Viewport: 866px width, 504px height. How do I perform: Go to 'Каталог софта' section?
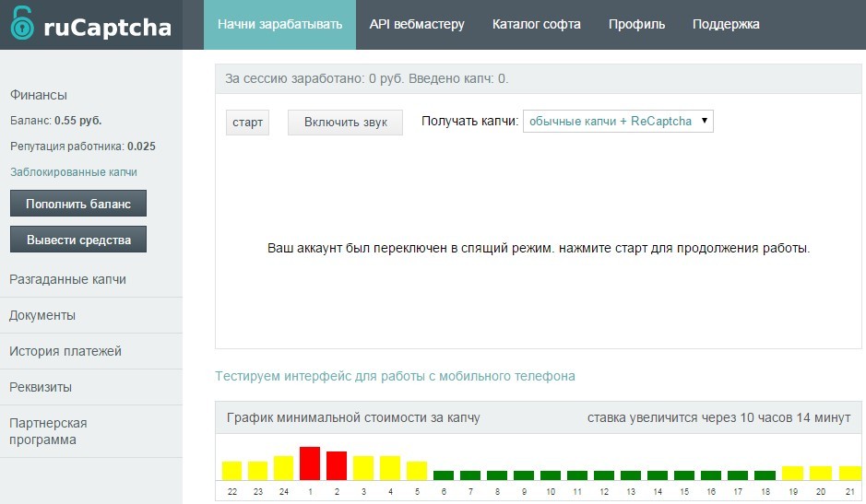tap(536, 25)
